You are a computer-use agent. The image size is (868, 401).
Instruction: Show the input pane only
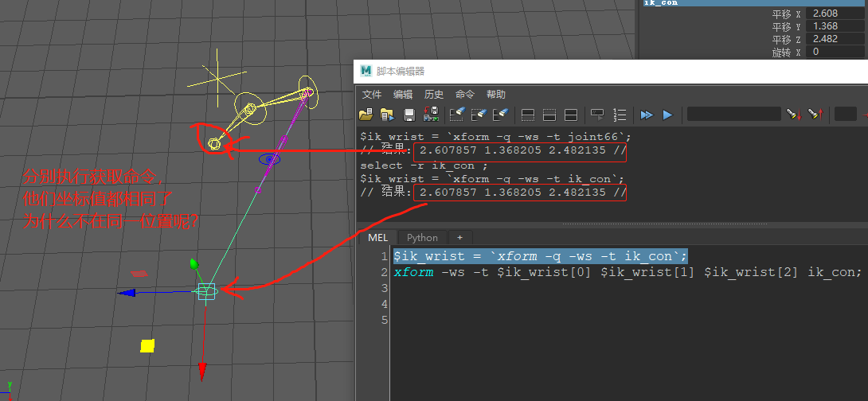[549, 115]
